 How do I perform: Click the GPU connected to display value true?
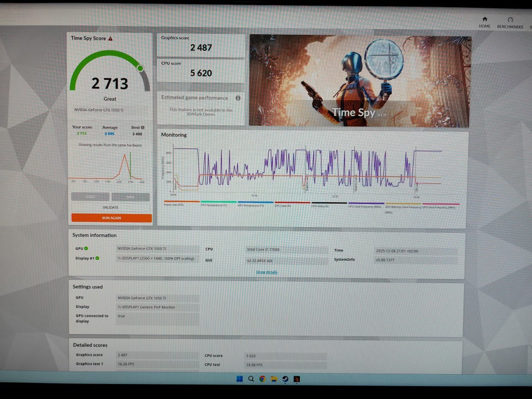tap(157, 319)
